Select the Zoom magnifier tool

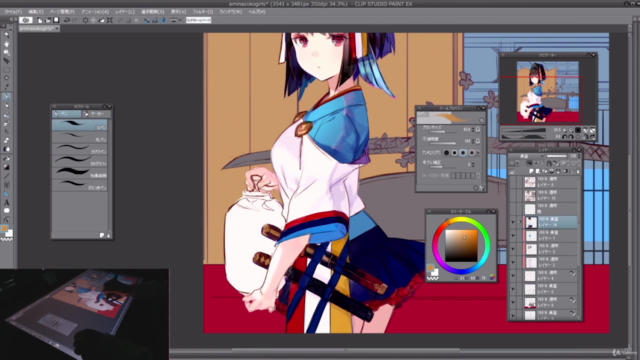(6, 35)
